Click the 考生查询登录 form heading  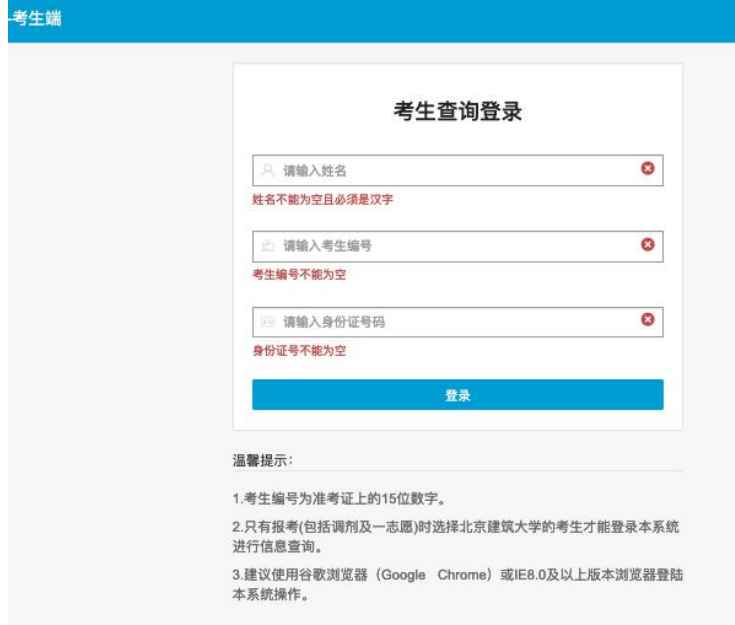(457, 112)
